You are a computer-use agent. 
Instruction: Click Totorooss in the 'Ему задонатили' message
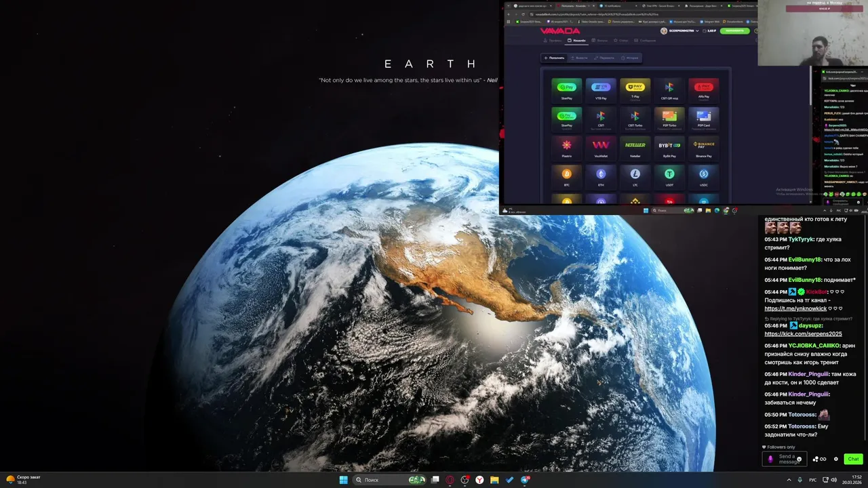[802, 426]
